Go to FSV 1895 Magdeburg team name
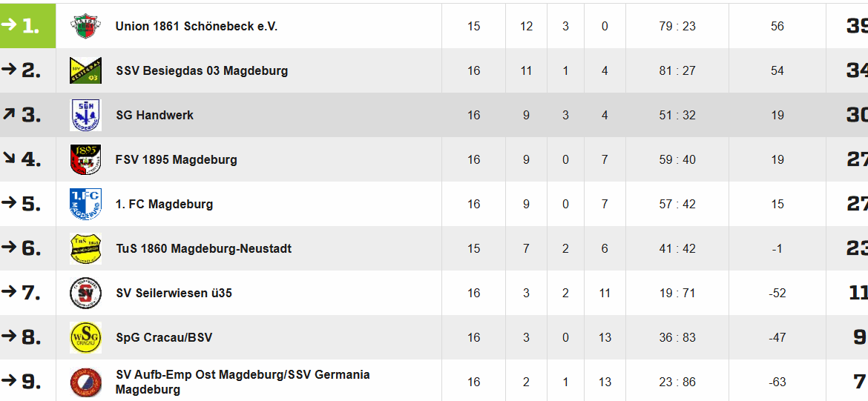 (177, 160)
